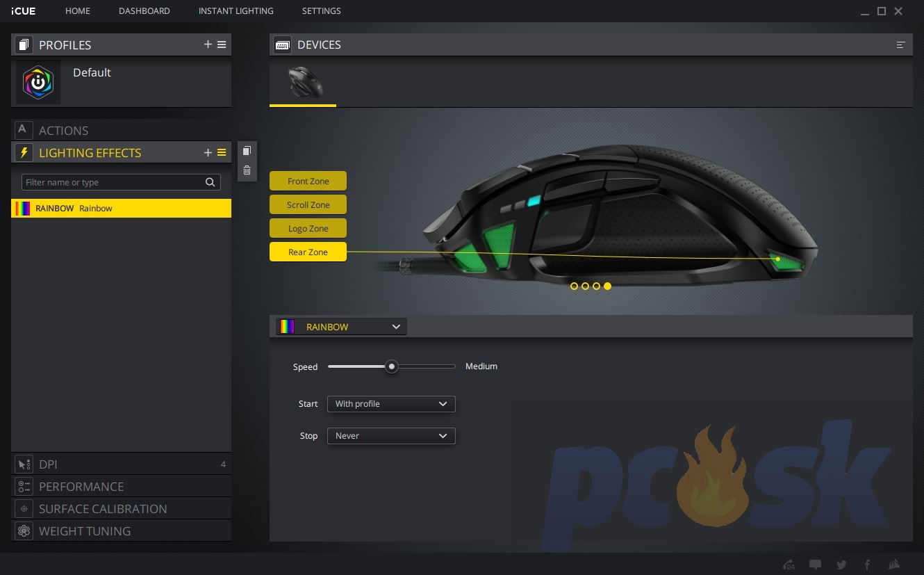This screenshot has width=924, height=575.
Task: Go to the Dashboard menu
Action: [144, 11]
